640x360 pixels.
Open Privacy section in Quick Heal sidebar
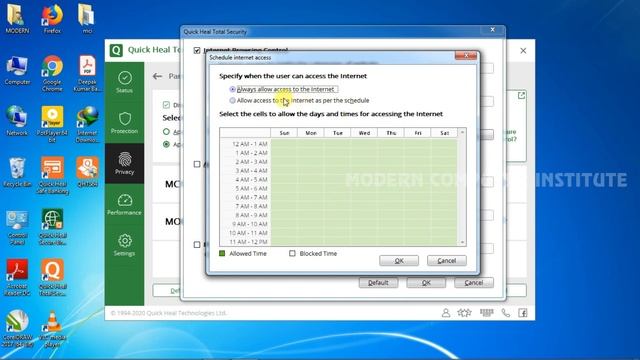coord(124,164)
